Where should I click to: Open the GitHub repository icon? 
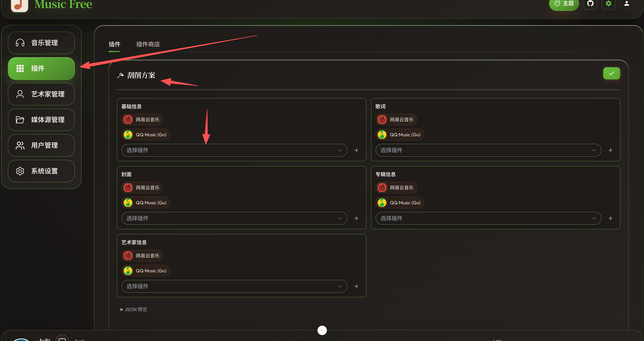click(x=590, y=4)
